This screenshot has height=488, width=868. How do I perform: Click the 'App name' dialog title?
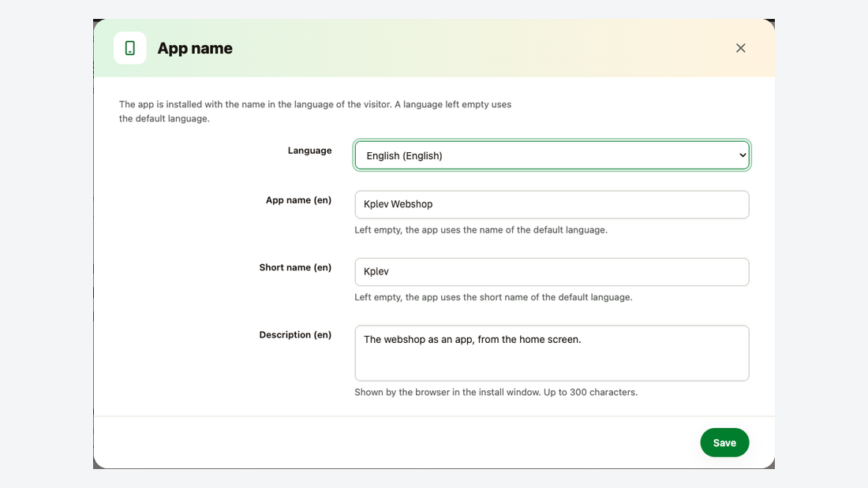click(x=195, y=49)
